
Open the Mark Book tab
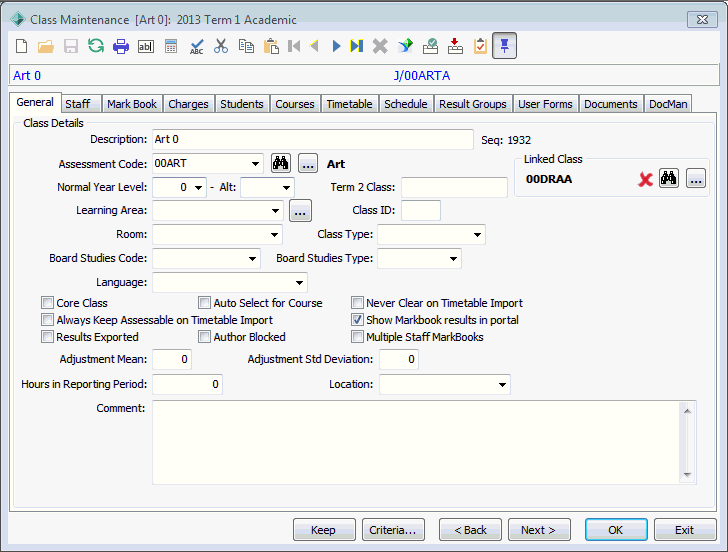click(132, 104)
